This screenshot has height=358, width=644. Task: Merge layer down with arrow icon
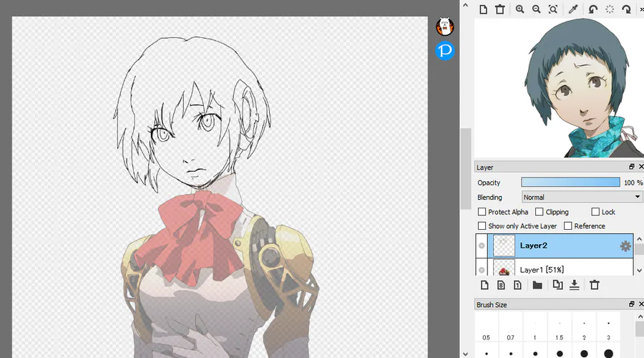tap(574, 285)
